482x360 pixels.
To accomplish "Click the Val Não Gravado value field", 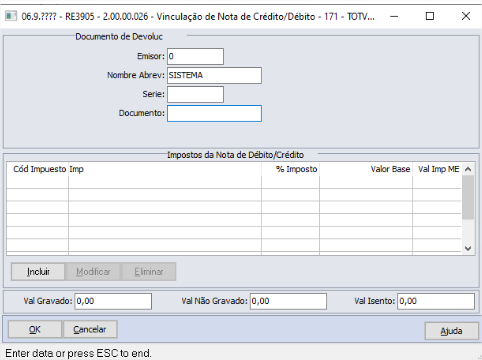I will (288, 301).
